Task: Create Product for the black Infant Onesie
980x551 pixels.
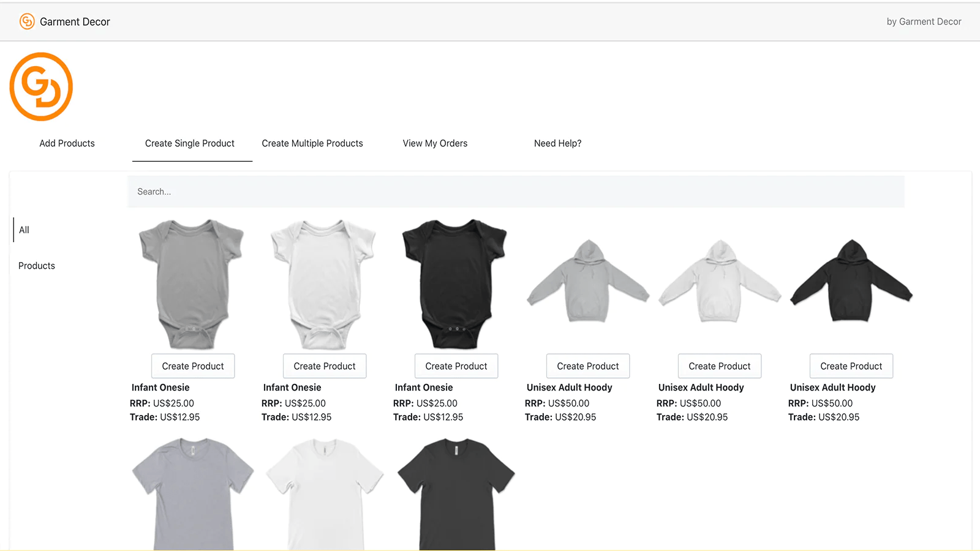Action: pos(456,365)
